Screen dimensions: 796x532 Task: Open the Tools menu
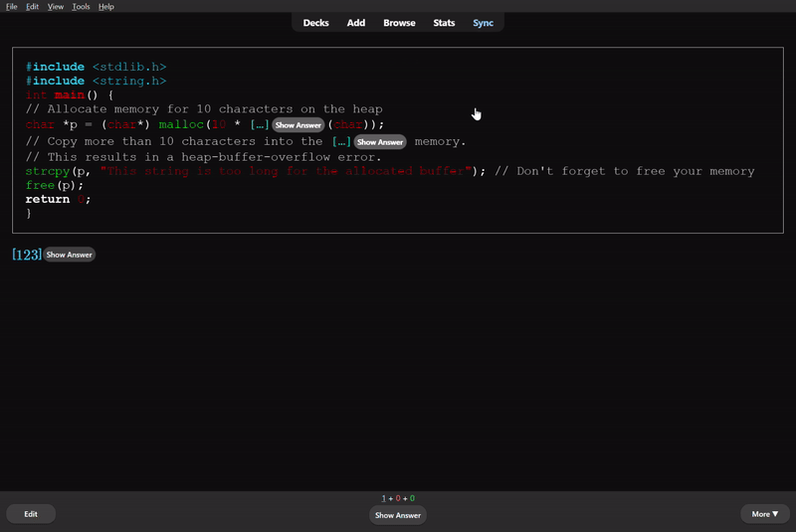[x=81, y=7]
